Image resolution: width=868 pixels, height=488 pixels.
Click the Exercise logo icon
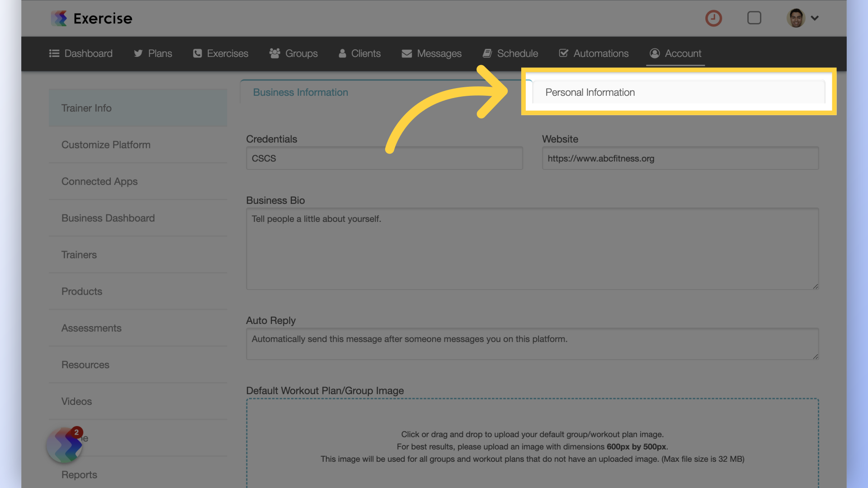pos(59,18)
